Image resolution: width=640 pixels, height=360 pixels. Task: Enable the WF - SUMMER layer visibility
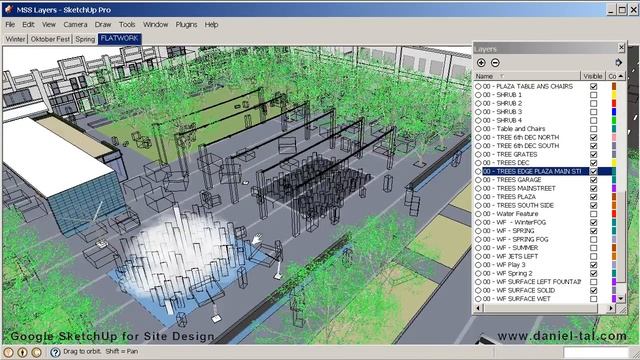click(x=593, y=248)
